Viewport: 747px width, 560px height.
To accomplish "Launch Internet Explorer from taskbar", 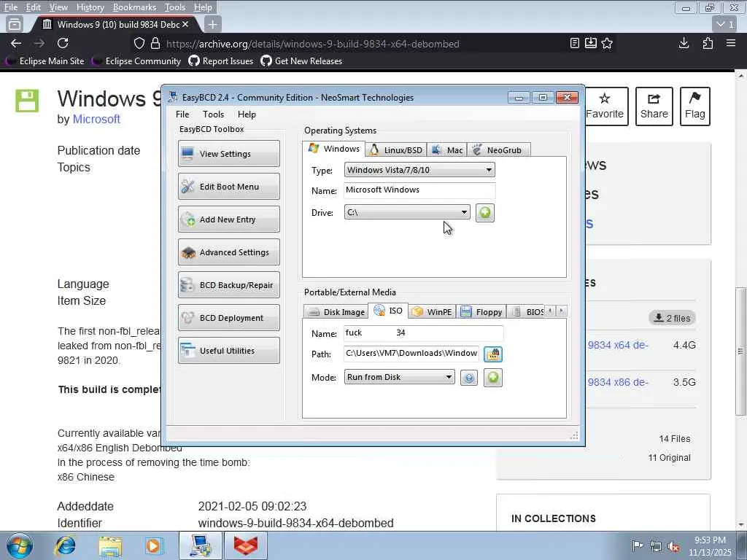I will click(x=65, y=545).
